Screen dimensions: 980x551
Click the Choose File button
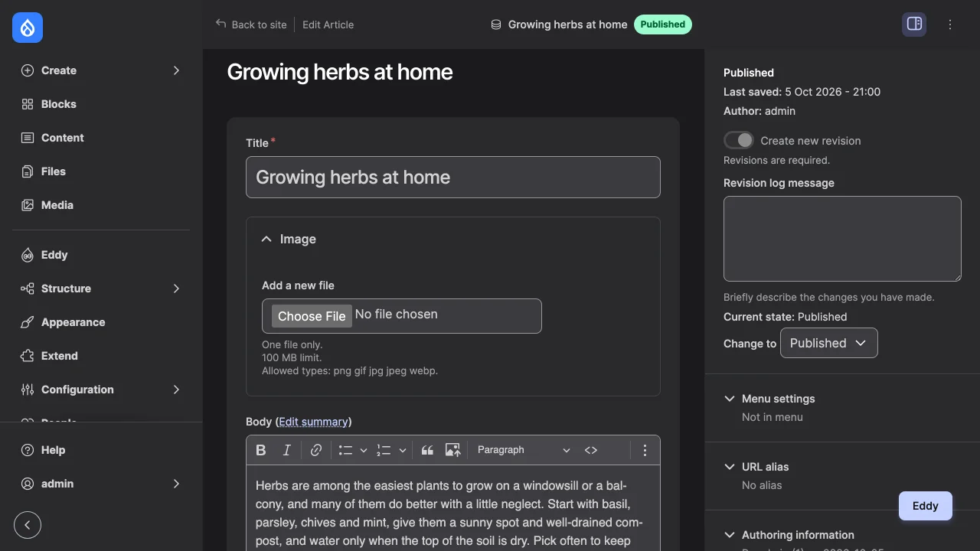pos(312,316)
